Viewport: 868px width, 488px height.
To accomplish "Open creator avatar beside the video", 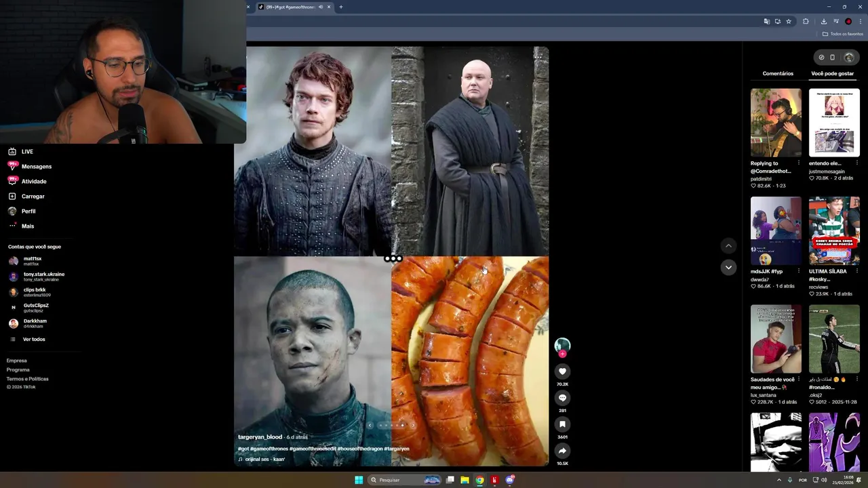I will click(562, 346).
